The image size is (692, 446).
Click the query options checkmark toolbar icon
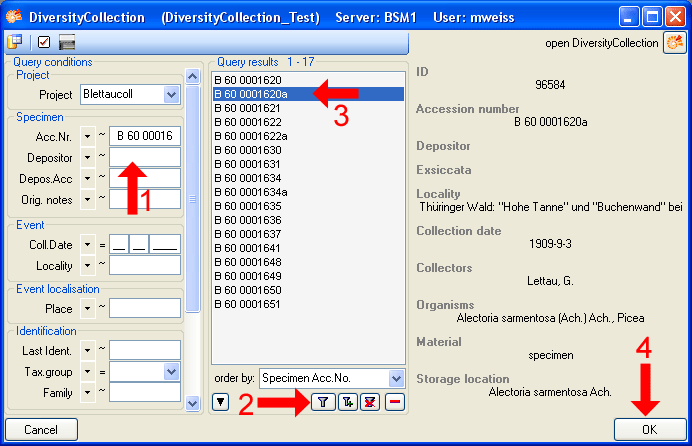(x=44, y=42)
